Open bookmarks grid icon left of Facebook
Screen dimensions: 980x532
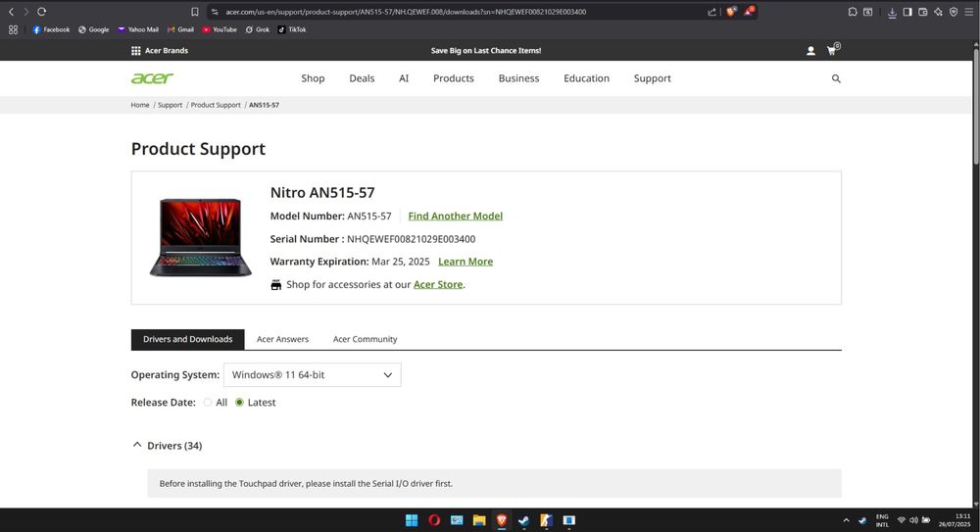click(x=13, y=29)
